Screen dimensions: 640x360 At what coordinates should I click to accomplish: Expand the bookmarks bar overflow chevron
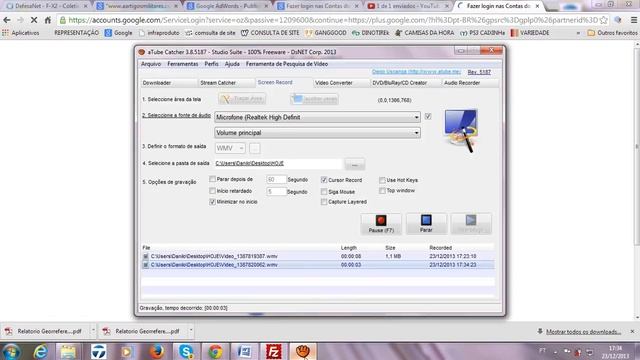(578, 33)
